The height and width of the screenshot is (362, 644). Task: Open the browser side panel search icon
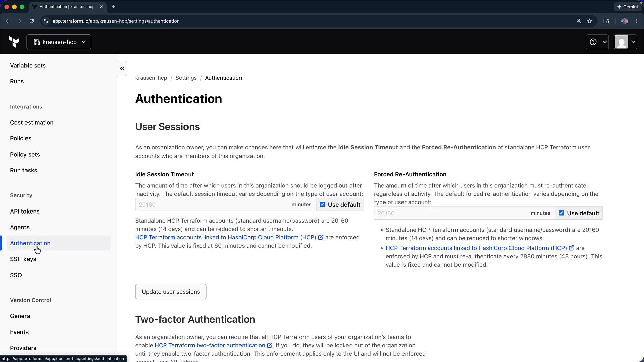pos(606,21)
